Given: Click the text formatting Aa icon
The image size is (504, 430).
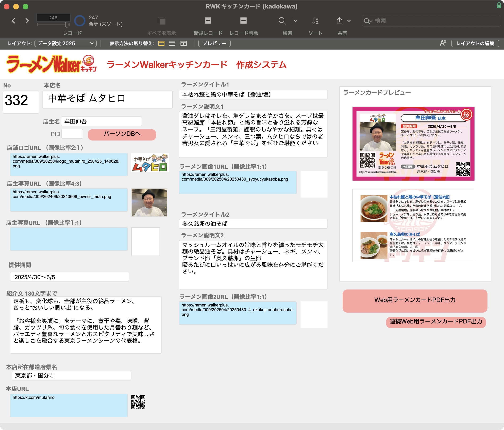Looking at the screenshot, I should (x=443, y=43).
